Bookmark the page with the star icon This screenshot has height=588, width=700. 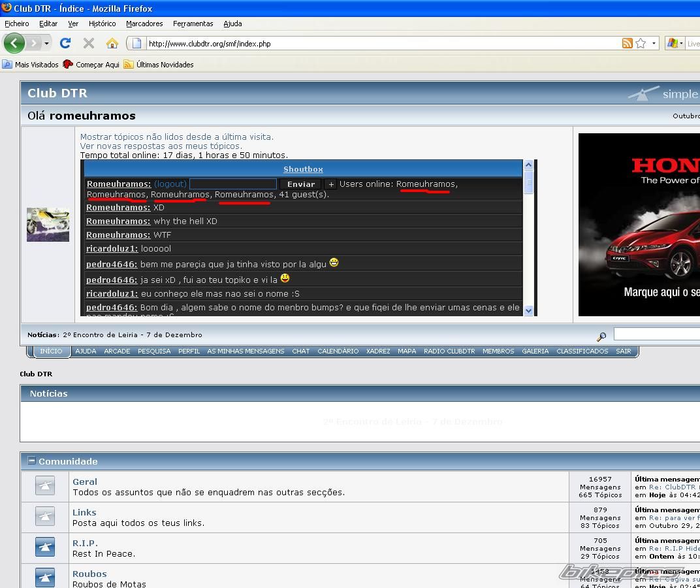(x=641, y=44)
